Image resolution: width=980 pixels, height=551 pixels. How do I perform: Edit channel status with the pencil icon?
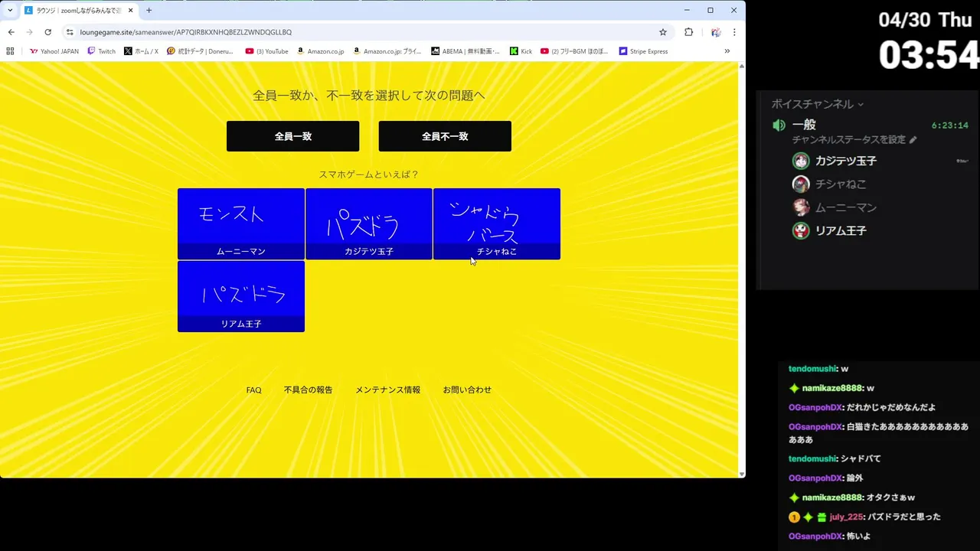(913, 140)
